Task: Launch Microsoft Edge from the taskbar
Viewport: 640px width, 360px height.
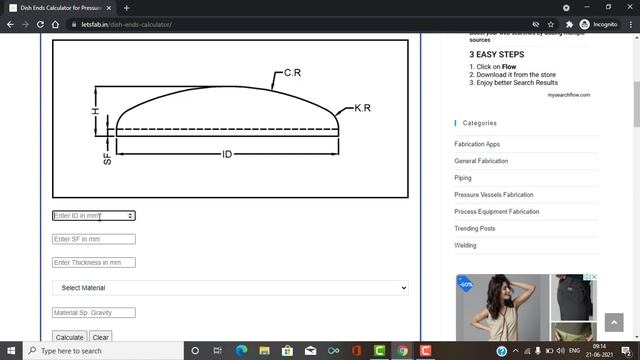Action: (x=241, y=351)
